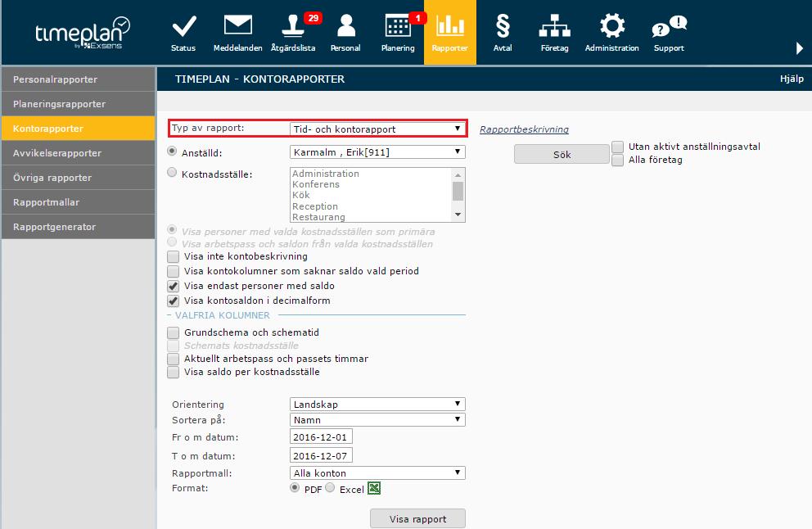Viewport: 812px width, 529px height.
Task: Click the 29 badge on Åtgärdslista
Action: click(x=313, y=18)
